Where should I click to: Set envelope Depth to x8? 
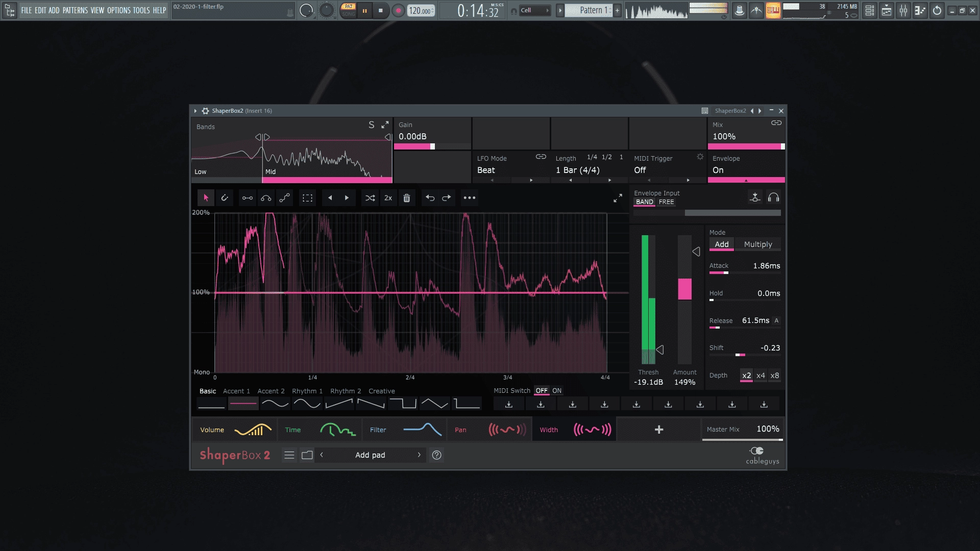775,375
